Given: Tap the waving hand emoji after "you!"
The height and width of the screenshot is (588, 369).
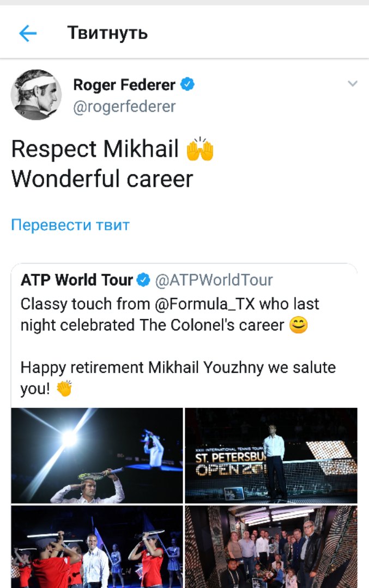Looking at the screenshot, I should 64,389.
